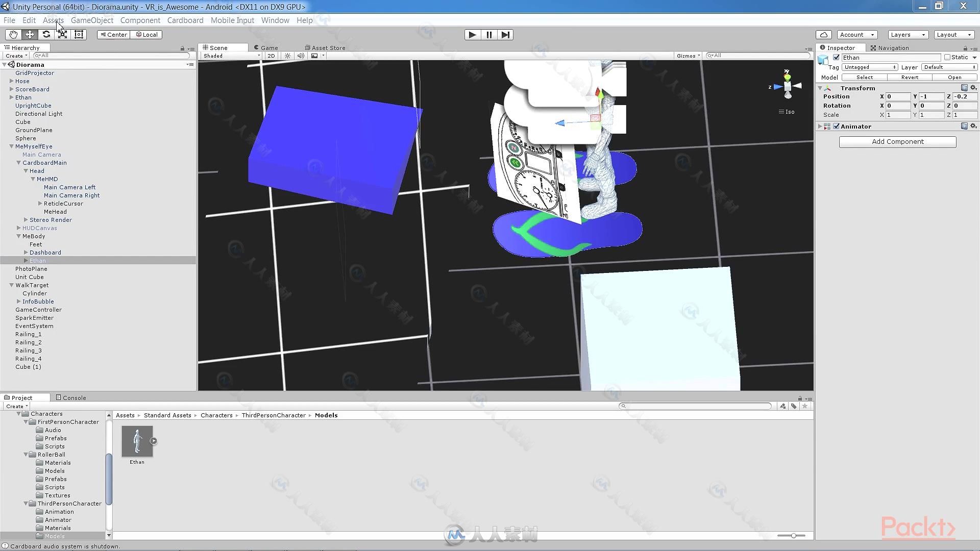This screenshot has height=551, width=980.
Task: Click the 2D view toggle icon
Action: point(271,55)
